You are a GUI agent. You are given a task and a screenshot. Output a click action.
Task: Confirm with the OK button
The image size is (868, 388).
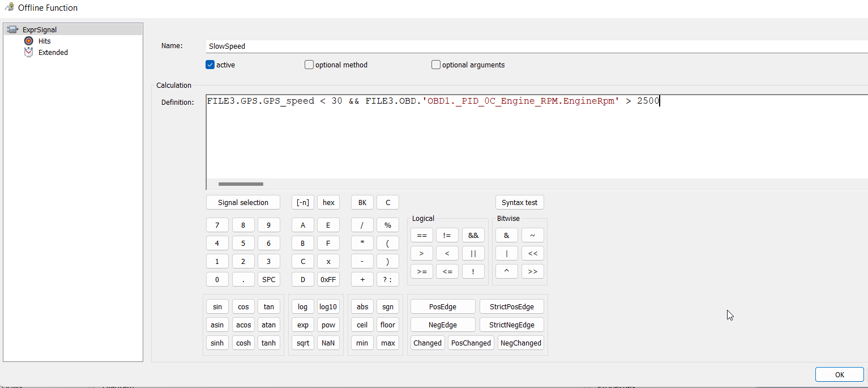click(840, 374)
